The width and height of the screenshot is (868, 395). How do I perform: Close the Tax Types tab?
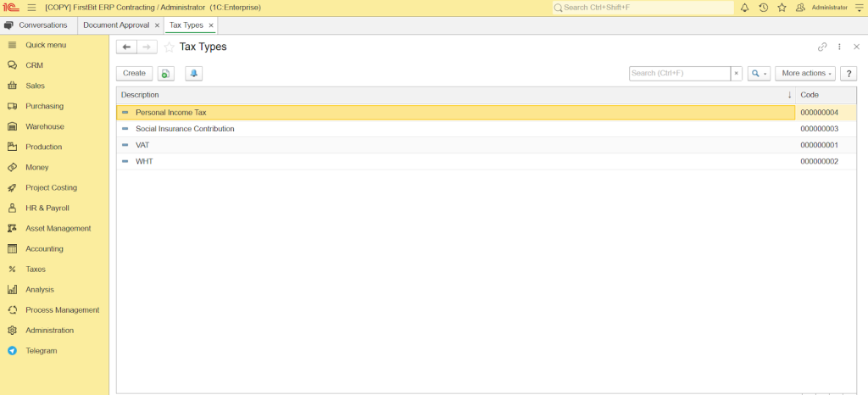(x=212, y=25)
